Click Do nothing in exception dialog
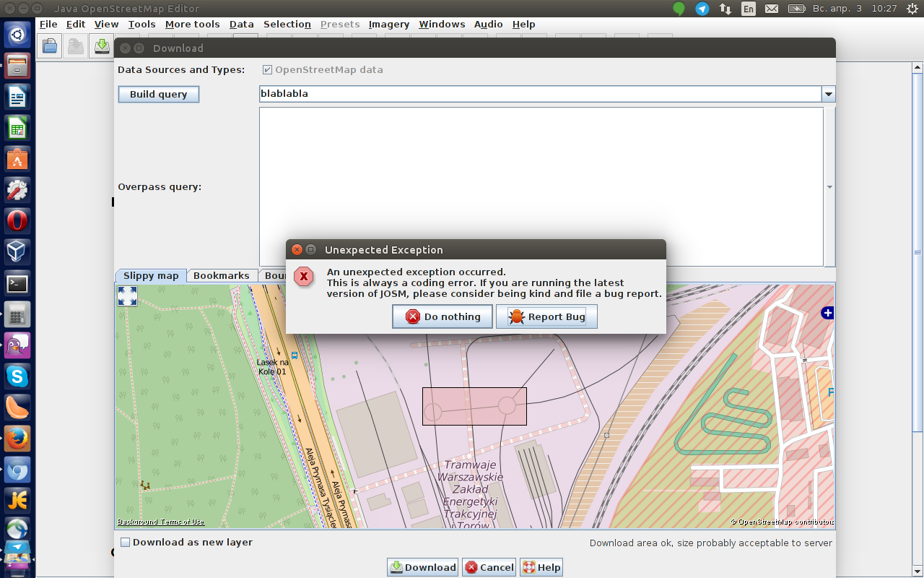The image size is (924, 578). pyautogui.click(x=443, y=316)
